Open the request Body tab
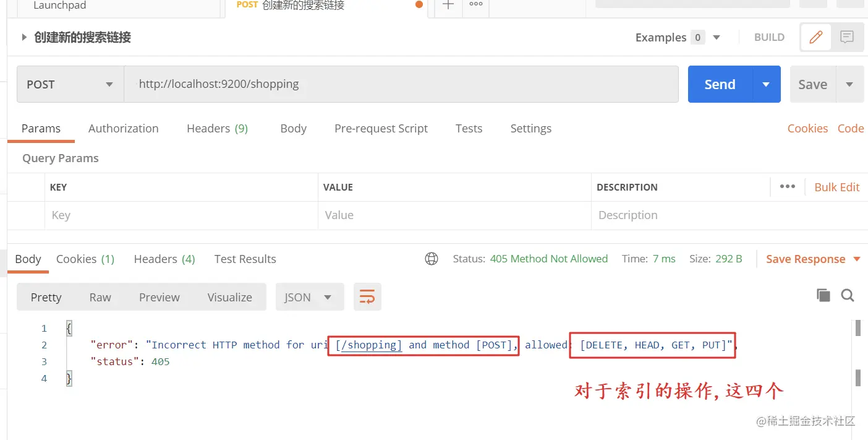This screenshot has height=440, width=868. pos(293,128)
